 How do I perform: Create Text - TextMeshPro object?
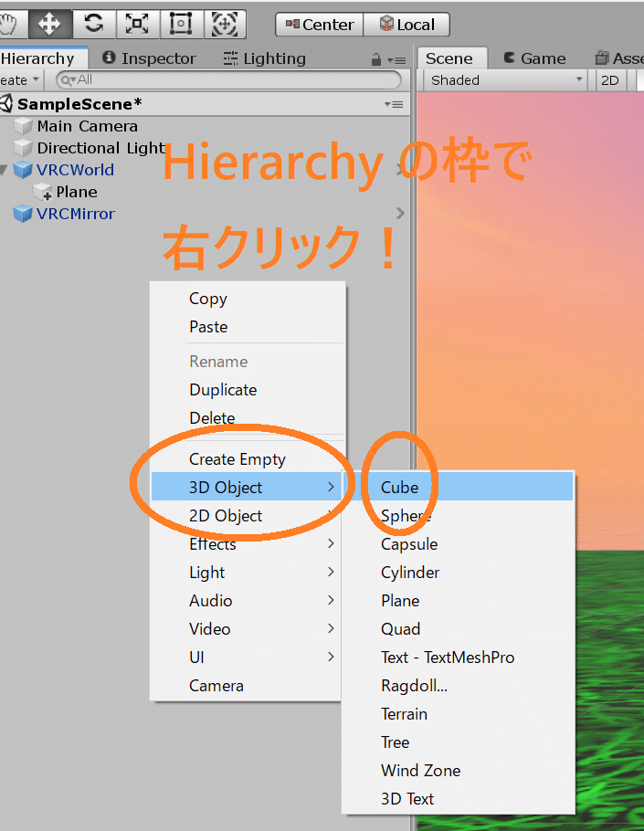tap(459, 657)
